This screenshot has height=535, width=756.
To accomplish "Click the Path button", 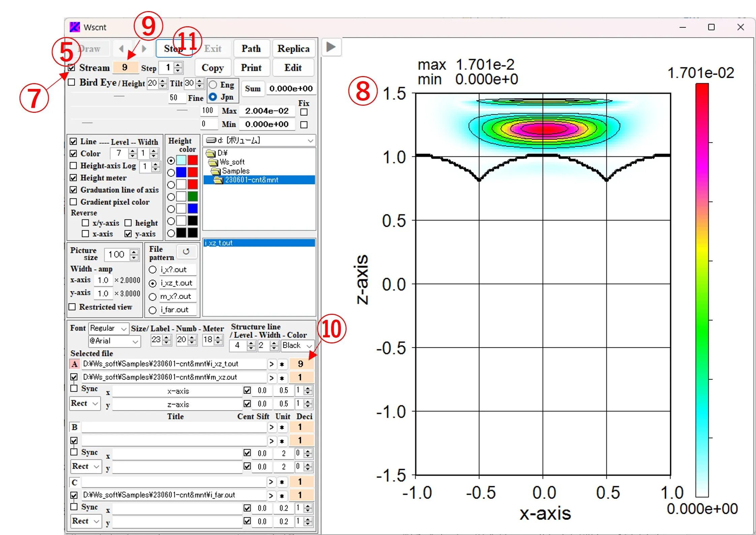I will click(x=251, y=49).
